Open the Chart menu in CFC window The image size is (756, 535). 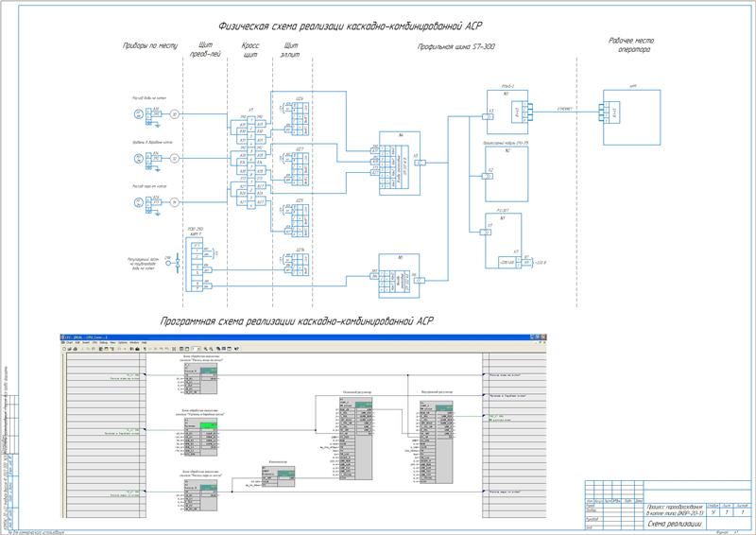click(69, 342)
